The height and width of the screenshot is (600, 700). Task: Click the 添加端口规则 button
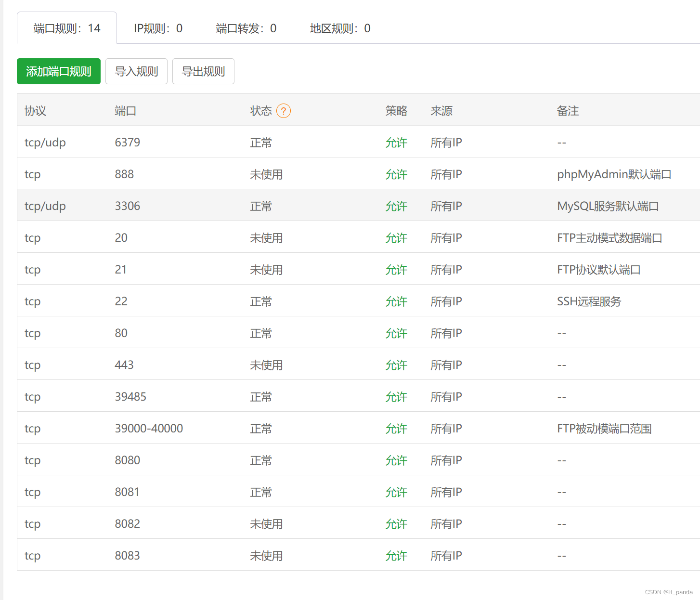click(x=58, y=71)
